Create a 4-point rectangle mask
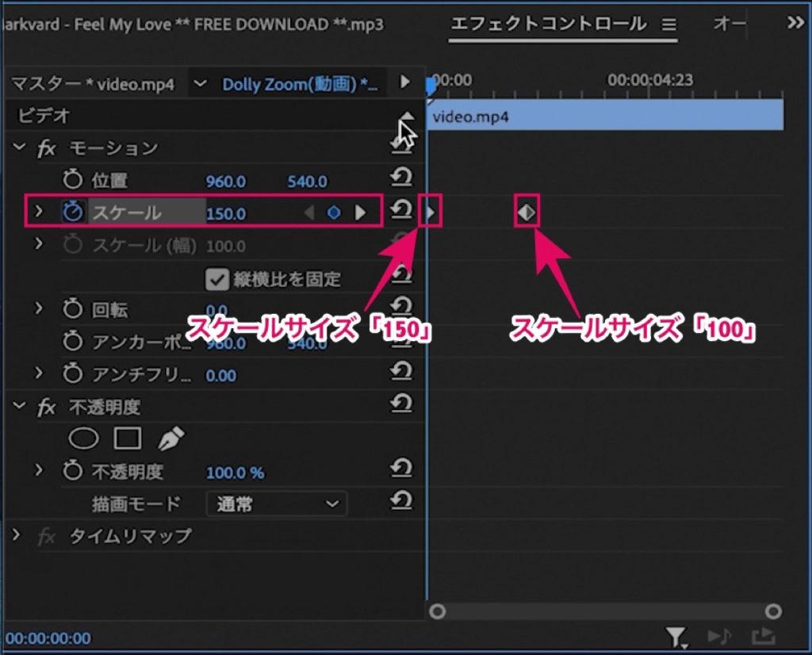 (128, 438)
